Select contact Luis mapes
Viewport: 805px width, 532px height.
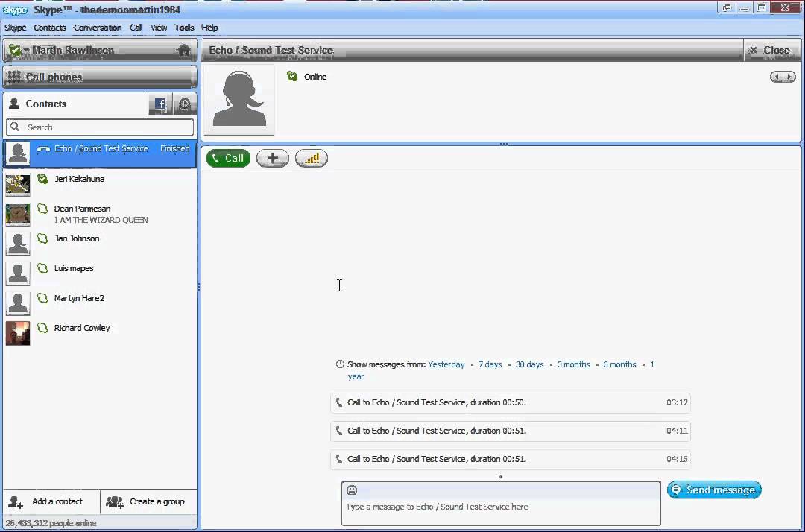coord(100,273)
